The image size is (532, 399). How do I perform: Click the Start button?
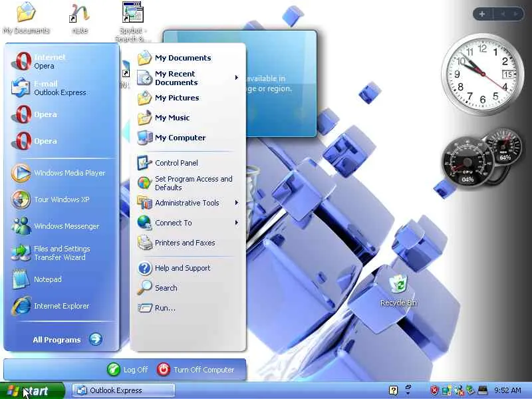point(32,390)
